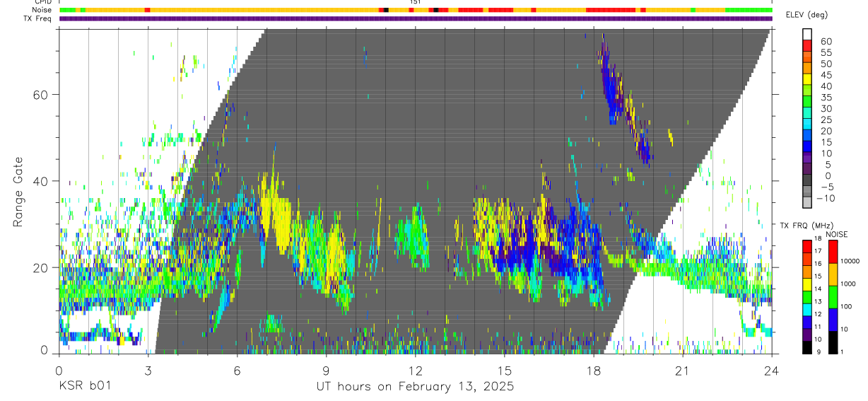Click the 'NOISE' legend title
The width and height of the screenshot is (868, 401).
pyautogui.click(x=837, y=234)
